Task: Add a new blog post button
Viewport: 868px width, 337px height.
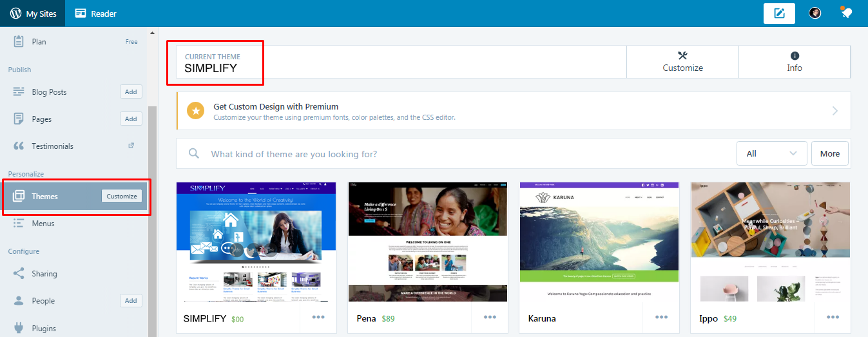Action: 131,91
